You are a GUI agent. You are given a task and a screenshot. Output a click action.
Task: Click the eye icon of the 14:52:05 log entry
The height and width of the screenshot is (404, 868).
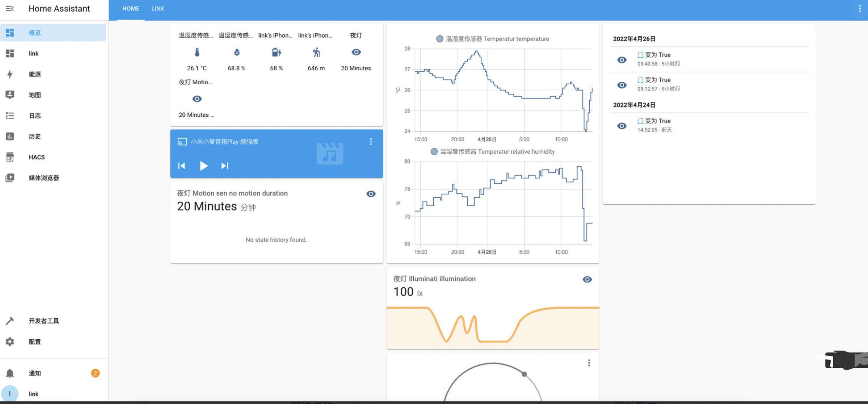[622, 126]
